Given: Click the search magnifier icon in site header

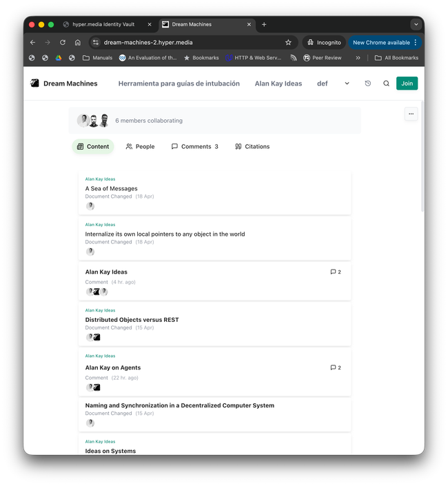Looking at the screenshot, I should point(386,83).
